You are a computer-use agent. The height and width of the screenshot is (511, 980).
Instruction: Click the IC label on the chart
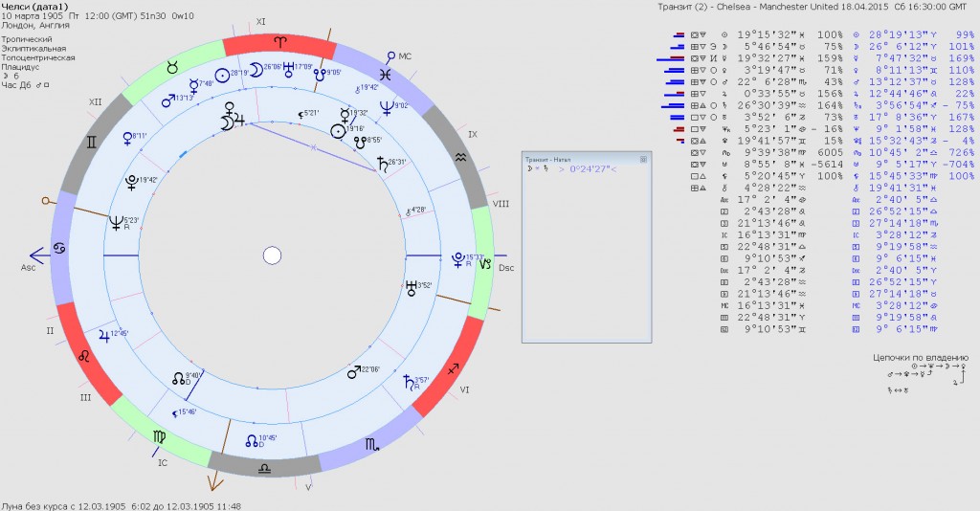coord(163,463)
